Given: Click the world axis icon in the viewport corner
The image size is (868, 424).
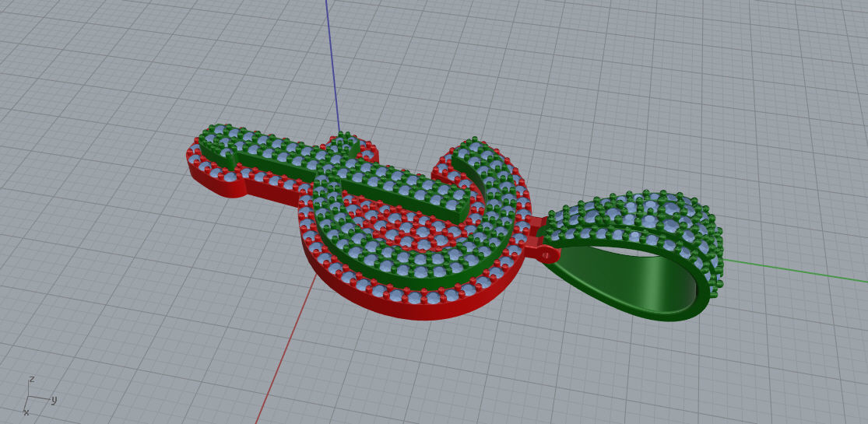Looking at the screenshot, I should point(39,396).
